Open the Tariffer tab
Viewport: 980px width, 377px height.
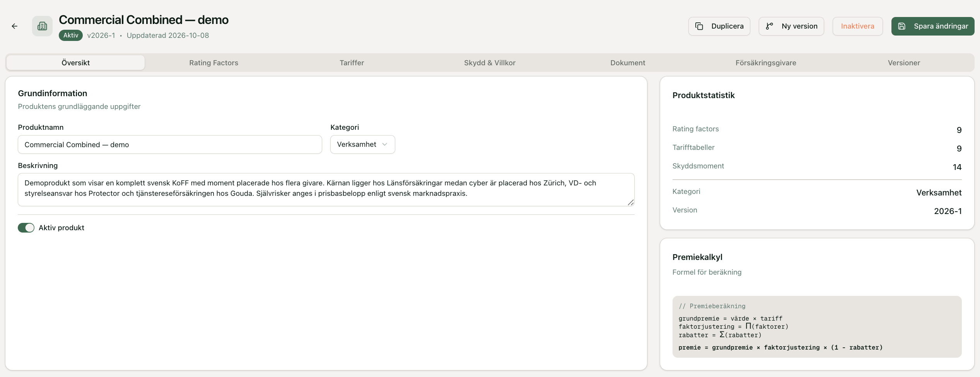point(352,63)
